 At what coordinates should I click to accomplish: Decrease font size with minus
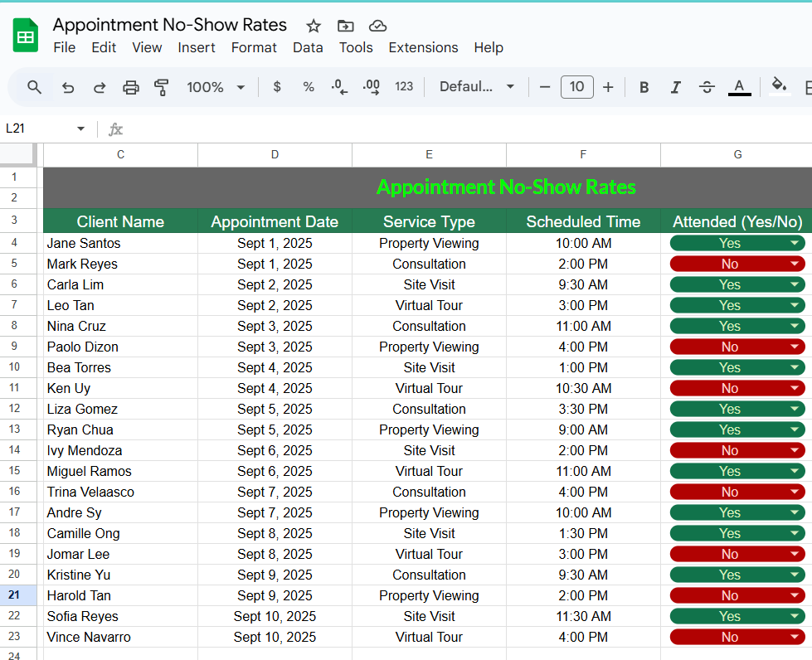[x=545, y=87]
